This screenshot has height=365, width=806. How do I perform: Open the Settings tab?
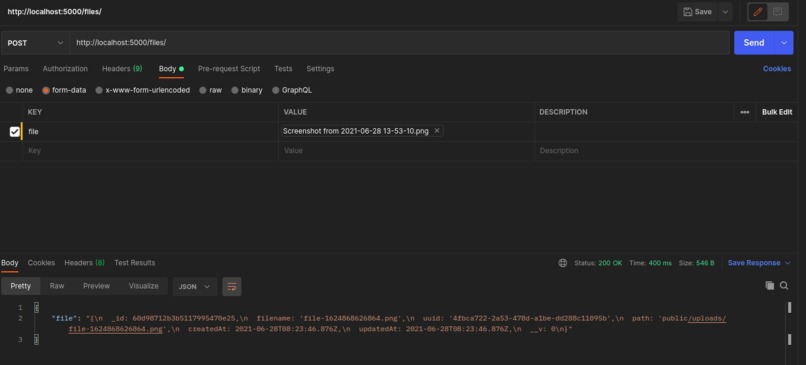pos(320,69)
